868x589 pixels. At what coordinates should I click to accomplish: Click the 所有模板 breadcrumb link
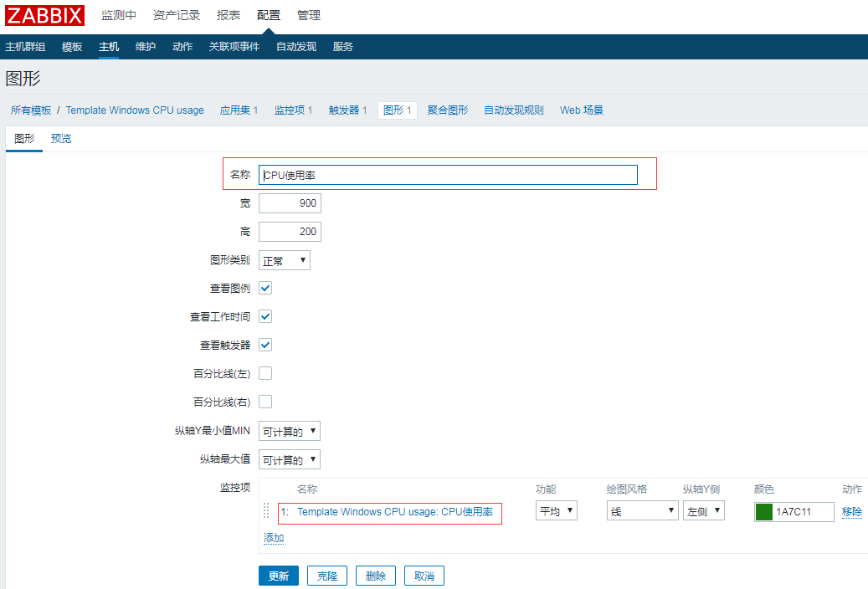pyautogui.click(x=31, y=110)
